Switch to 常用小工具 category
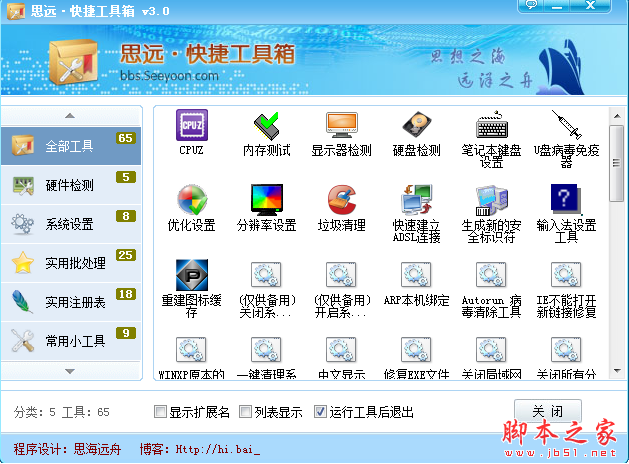Screen dimensions: 629x464 pos(71,341)
